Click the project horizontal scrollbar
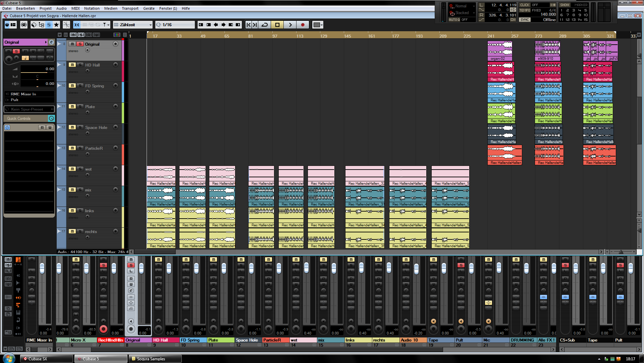644x363 pixels. (x=367, y=252)
